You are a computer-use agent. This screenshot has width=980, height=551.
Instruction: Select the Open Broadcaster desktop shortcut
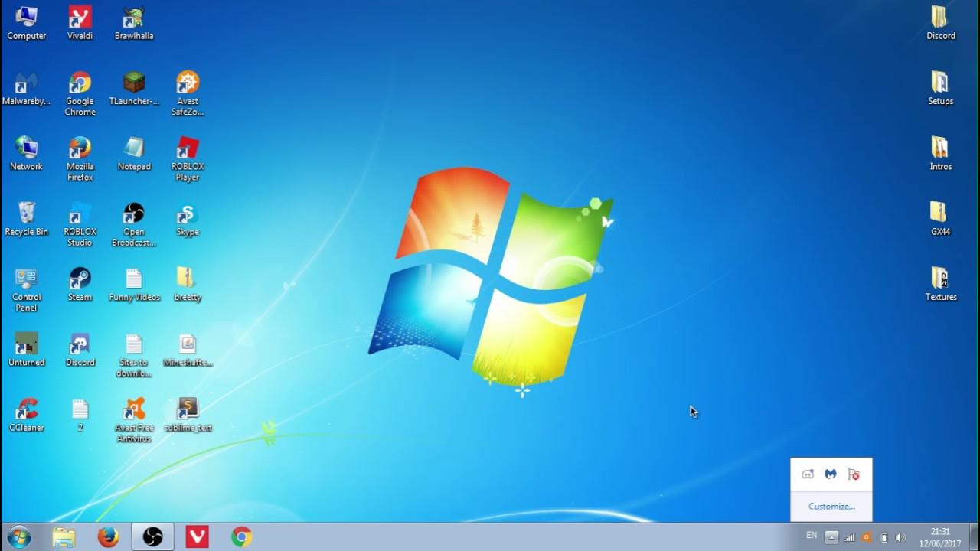pyautogui.click(x=134, y=224)
